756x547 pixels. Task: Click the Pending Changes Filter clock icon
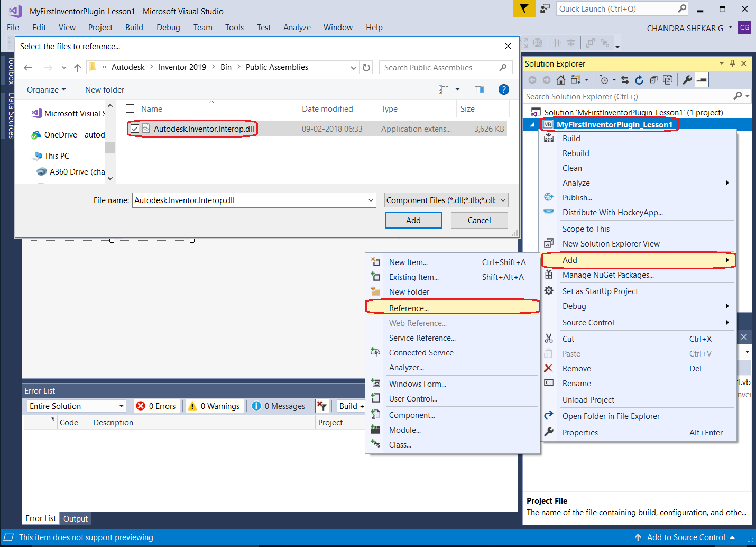click(604, 80)
